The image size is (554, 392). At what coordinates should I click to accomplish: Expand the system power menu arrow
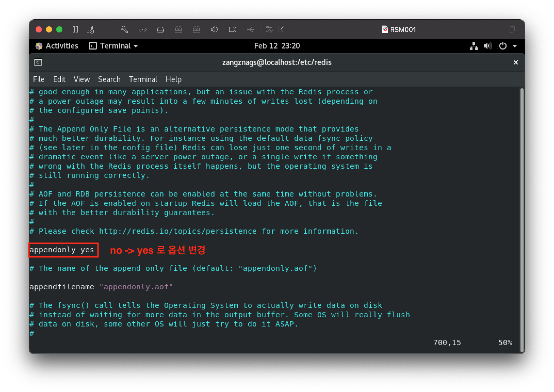pos(515,46)
